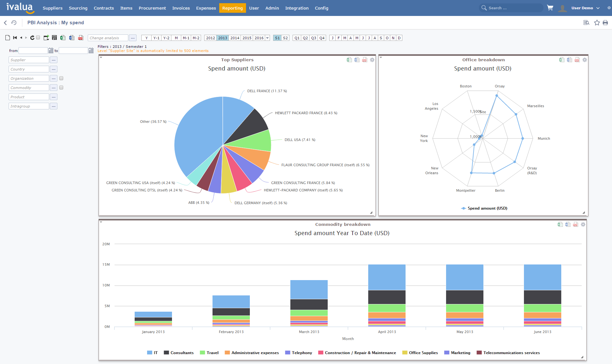Export Office breakdown chart to PDF

pos(577,60)
